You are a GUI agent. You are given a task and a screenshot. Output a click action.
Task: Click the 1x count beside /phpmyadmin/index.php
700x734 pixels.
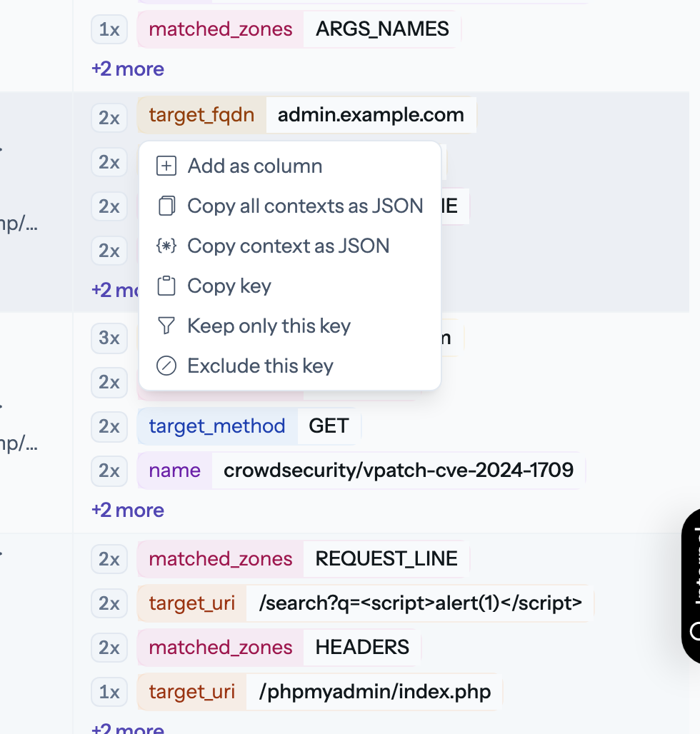[x=109, y=692]
